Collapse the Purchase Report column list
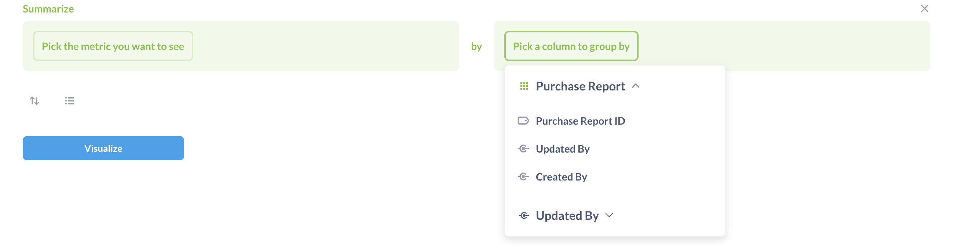The height and width of the screenshot is (250, 980). [636, 86]
